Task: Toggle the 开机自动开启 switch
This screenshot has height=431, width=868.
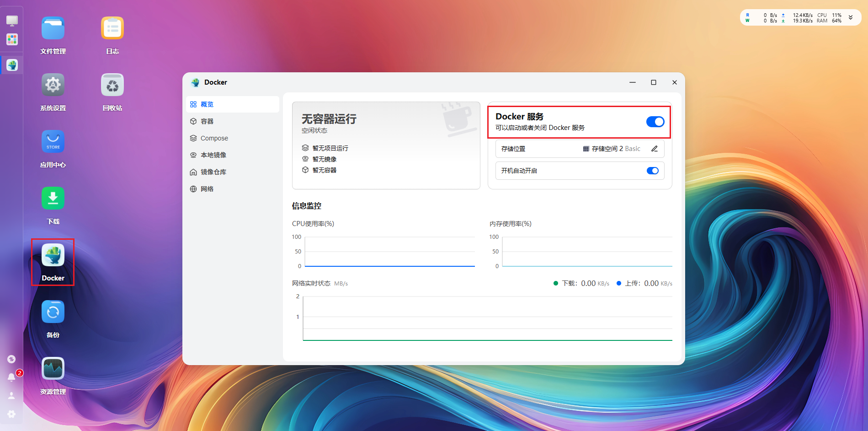Action: (x=653, y=171)
